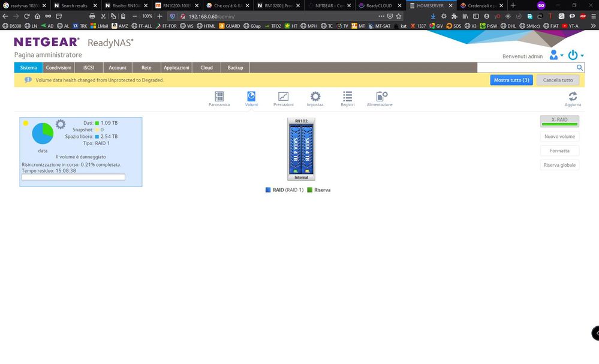599x364 pixels.
Task: Click the Nuovo volume button
Action: pyautogui.click(x=559, y=137)
